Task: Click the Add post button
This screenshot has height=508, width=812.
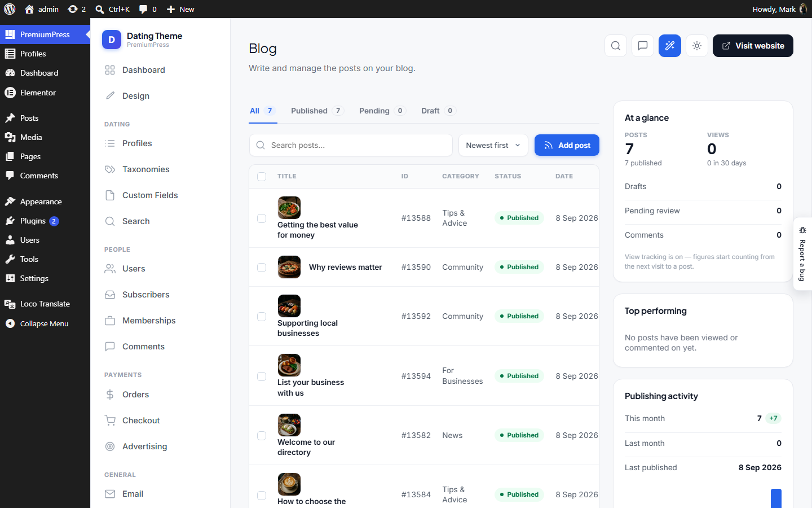Action: 567,145
